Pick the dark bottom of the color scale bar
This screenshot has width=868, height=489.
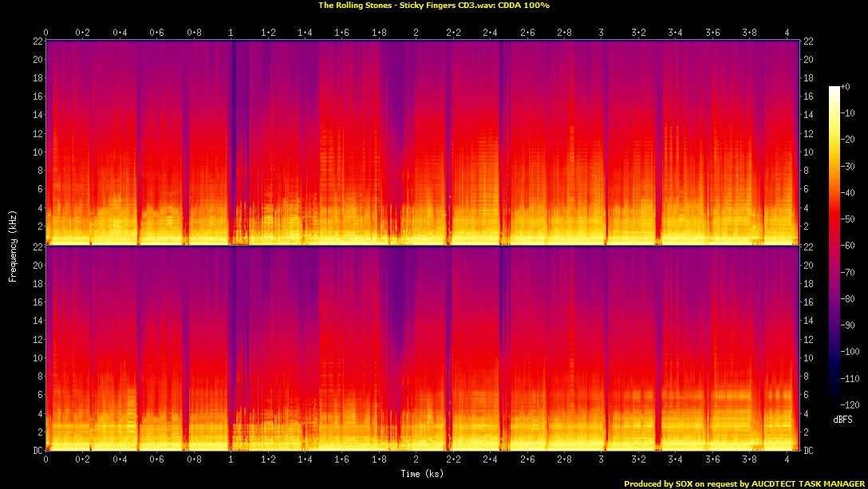834,402
